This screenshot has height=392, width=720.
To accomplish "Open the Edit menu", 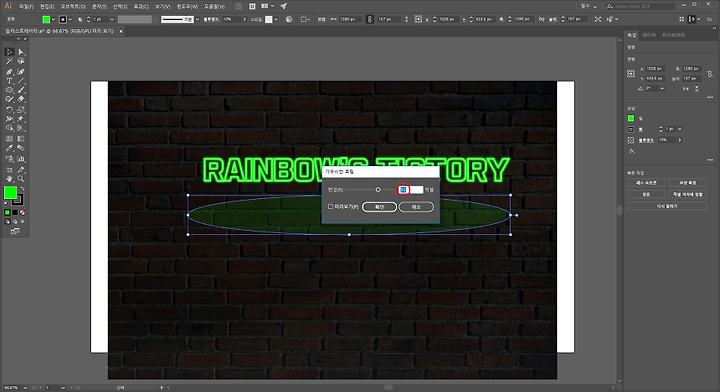I will click(x=47, y=6).
